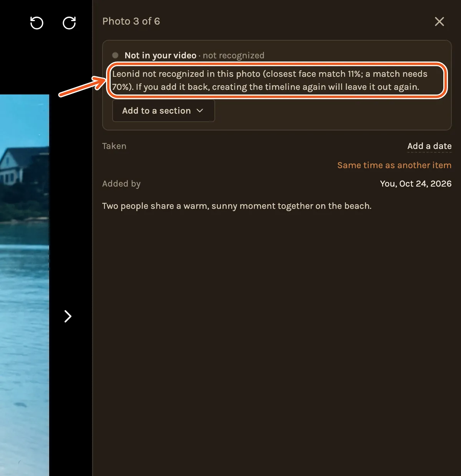Click the You, Oct 24, 2026 value

[416, 184]
